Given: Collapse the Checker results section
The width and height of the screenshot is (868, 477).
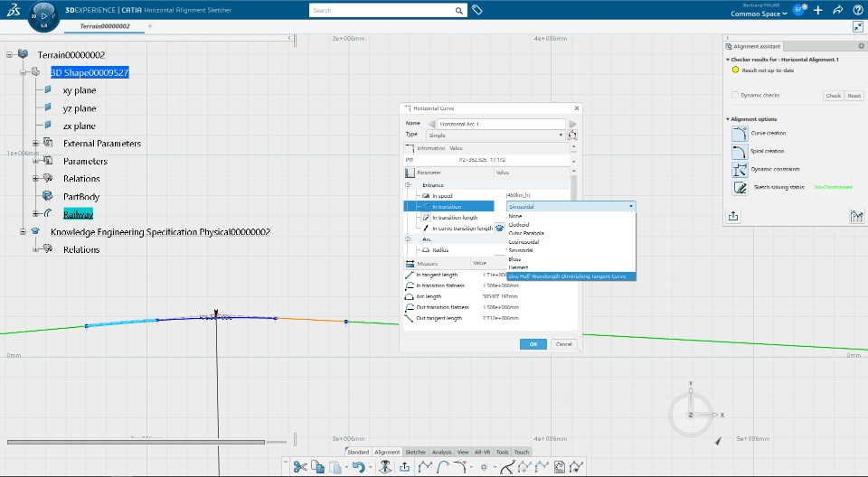Looking at the screenshot, I should click(x=727, y=60).
